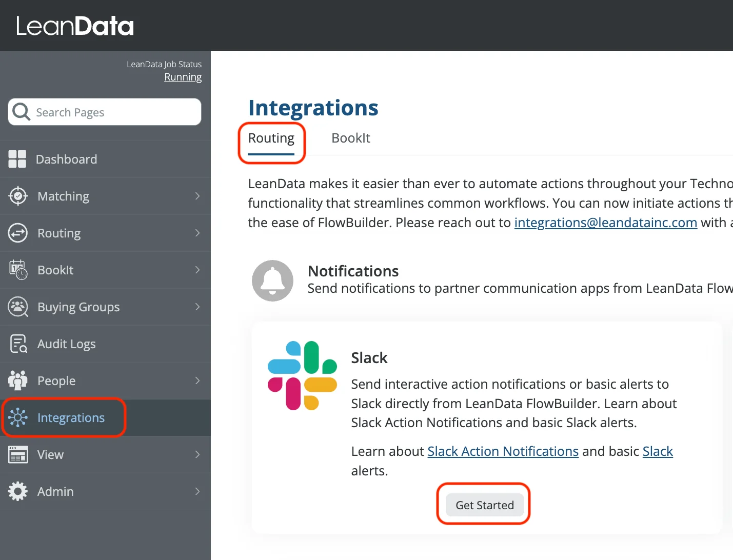Click the Routing arrows icon
This screenshot has width=733, height=560.
18,233
